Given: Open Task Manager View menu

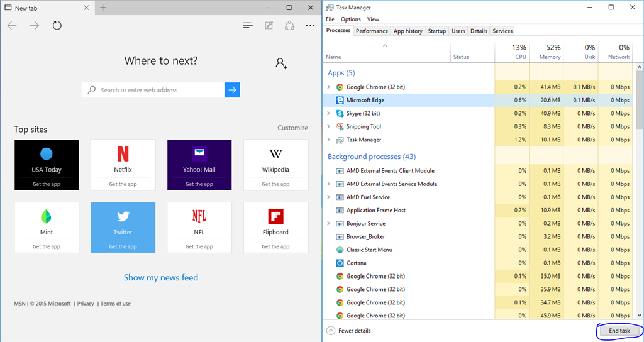Looking at the screenshot, I should coord(373,19).
